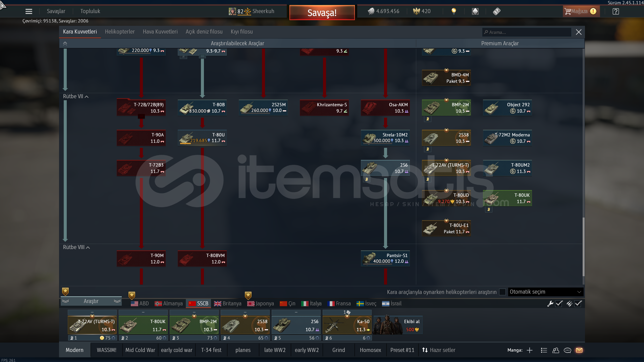Collapse the Rütbe VII rank section
This screenshot has width=644, height=362.
click(x=76, y=97)
